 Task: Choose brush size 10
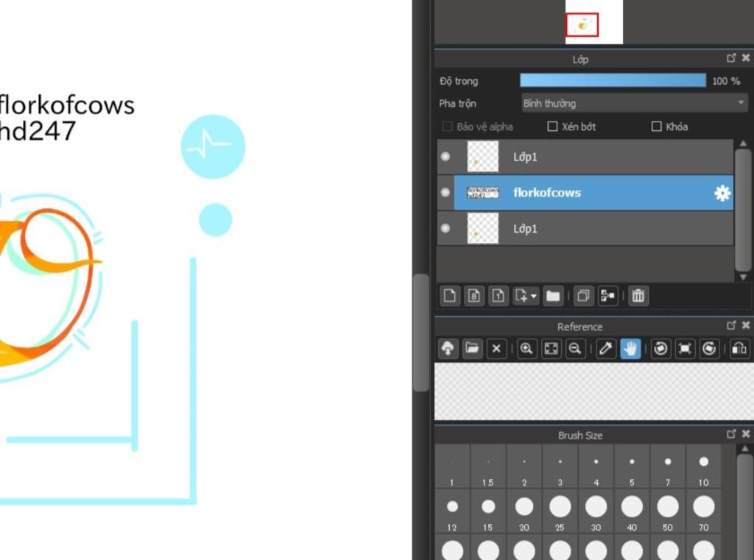(x=703, y=467)
